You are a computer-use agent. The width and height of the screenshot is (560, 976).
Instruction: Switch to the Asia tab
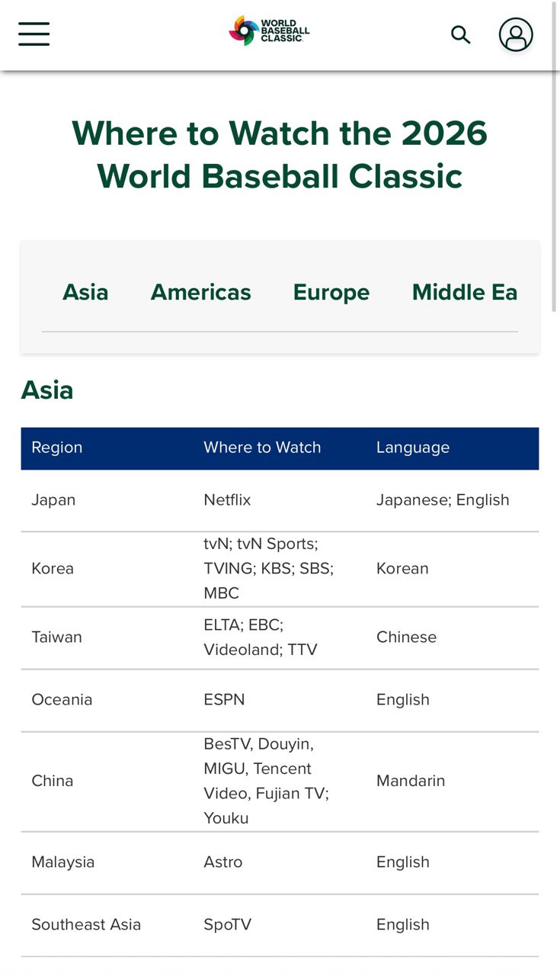click(x=85, y=293)
